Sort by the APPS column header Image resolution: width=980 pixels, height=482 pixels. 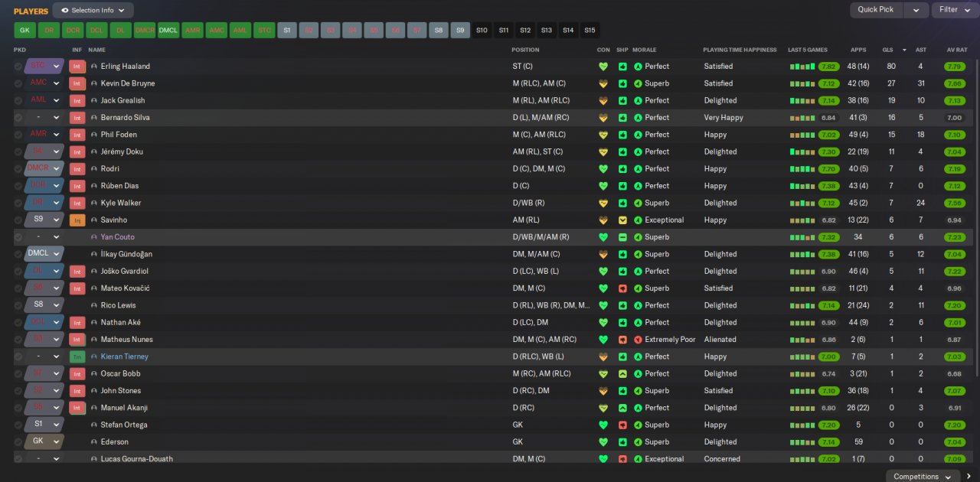click(858, 50)
